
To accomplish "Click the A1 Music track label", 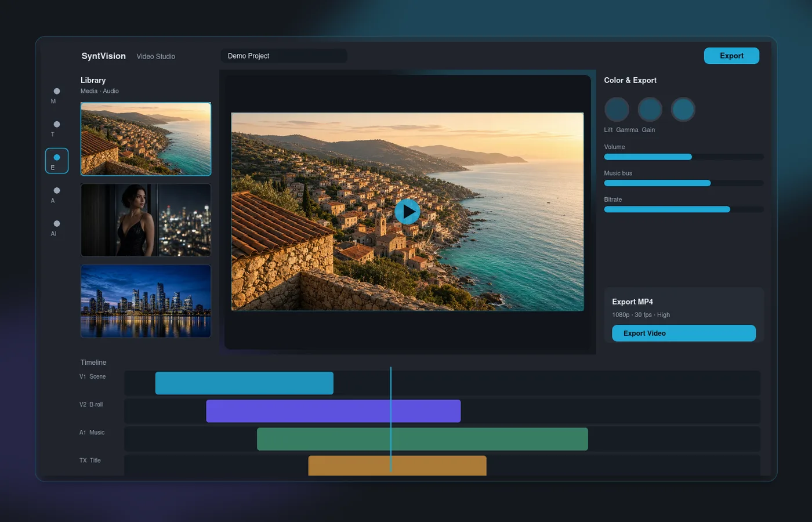I will pyautogui.click(x=92, y=432).
